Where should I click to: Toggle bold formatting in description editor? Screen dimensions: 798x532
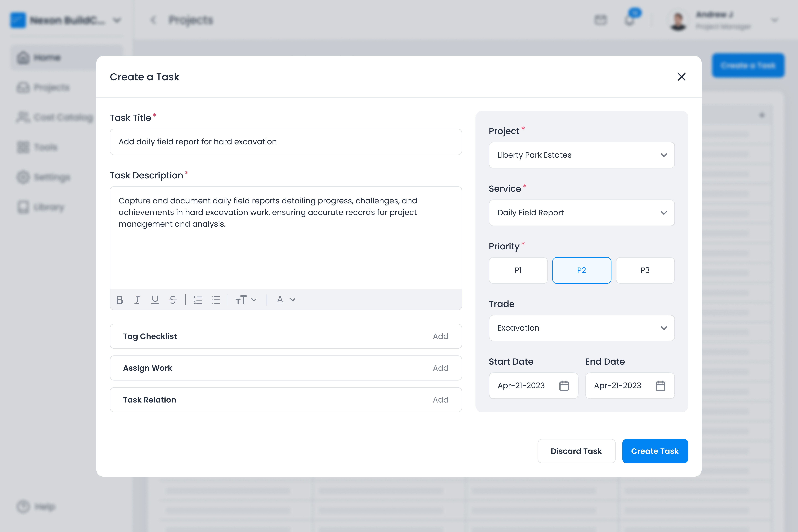click(x=119, y=300)
